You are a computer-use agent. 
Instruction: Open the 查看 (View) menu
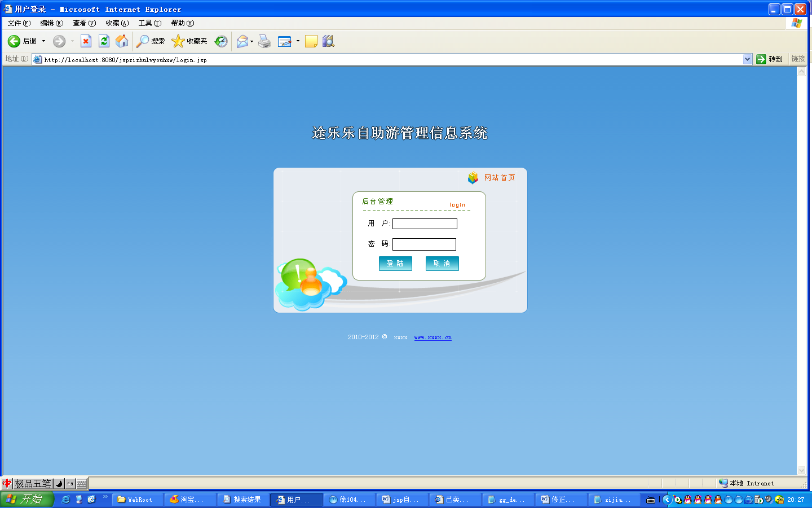(x=84, y=23)
